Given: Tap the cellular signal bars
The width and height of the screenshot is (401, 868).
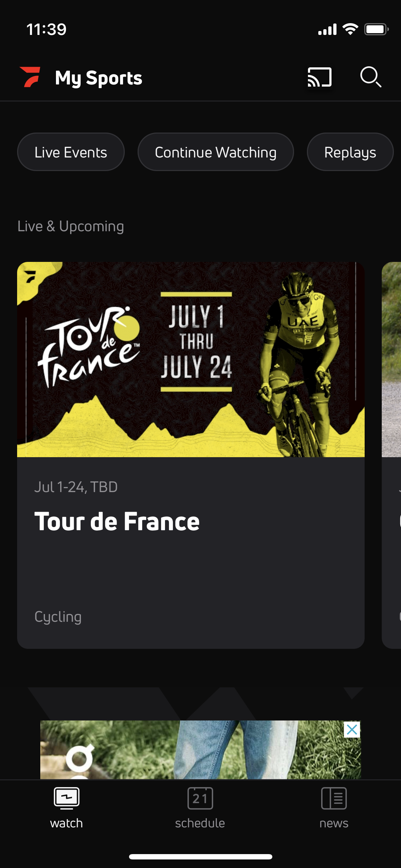Looking at the screenshot, I should pos(327,30).
